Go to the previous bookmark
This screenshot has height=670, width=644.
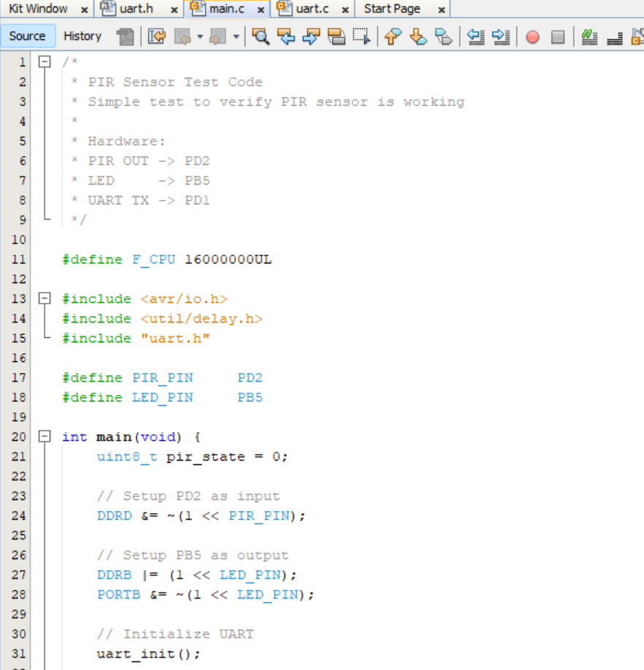[393, 36]
